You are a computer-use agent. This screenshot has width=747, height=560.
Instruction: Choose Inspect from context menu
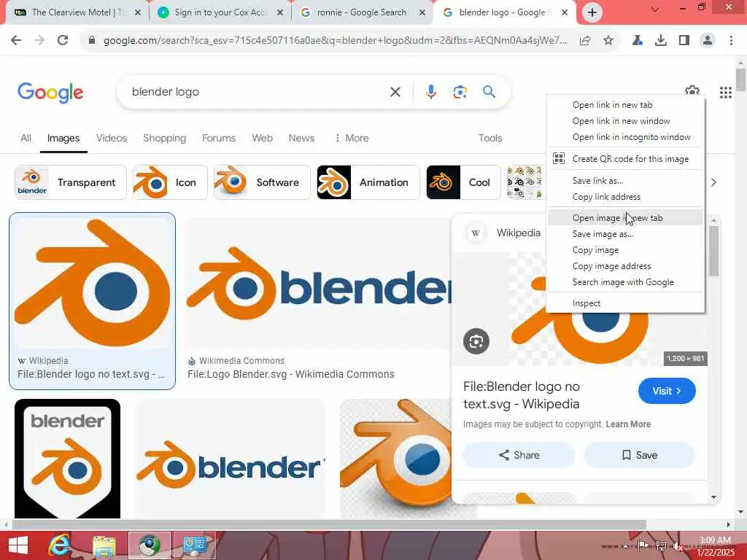pos(625,303)
